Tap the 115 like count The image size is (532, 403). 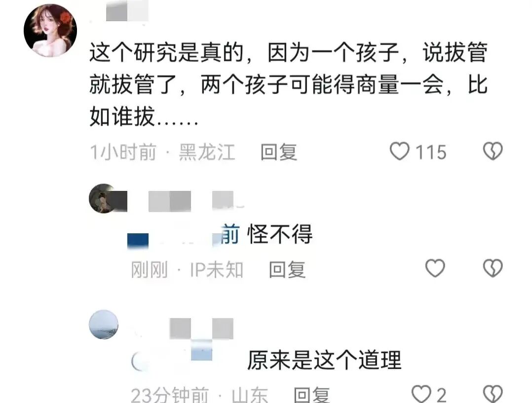[431, 152]
